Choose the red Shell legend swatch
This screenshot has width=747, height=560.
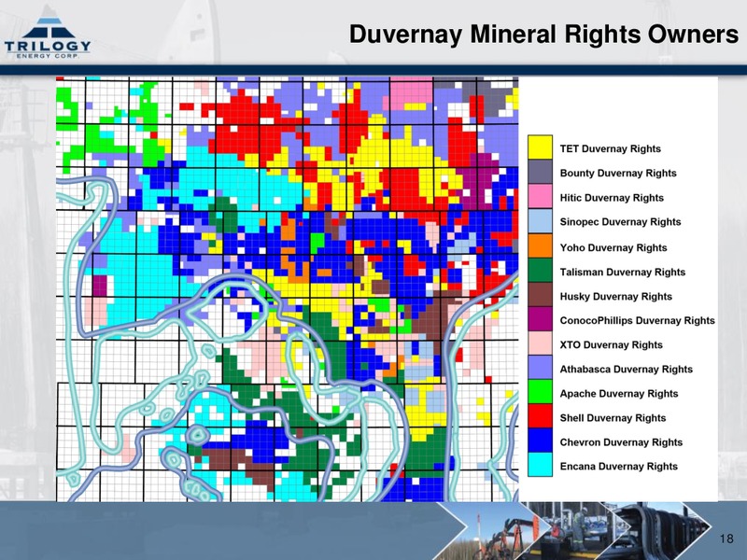[540, 415]
